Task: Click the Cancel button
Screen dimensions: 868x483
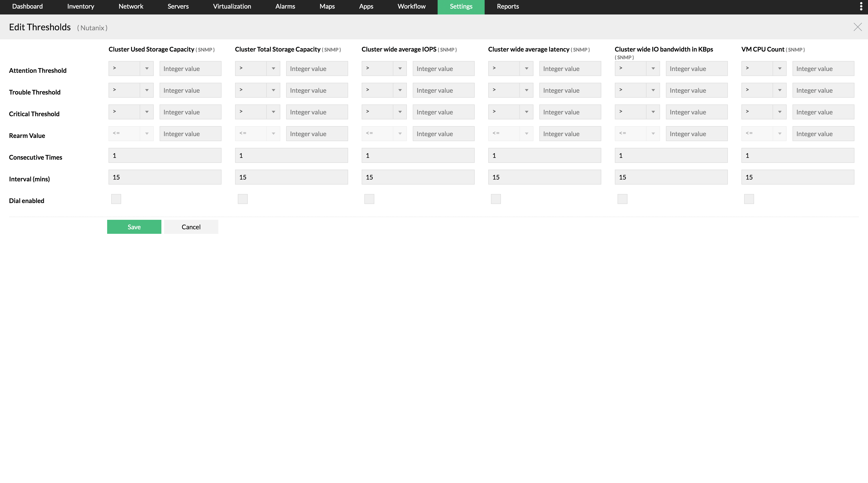Action: point(191,227)
